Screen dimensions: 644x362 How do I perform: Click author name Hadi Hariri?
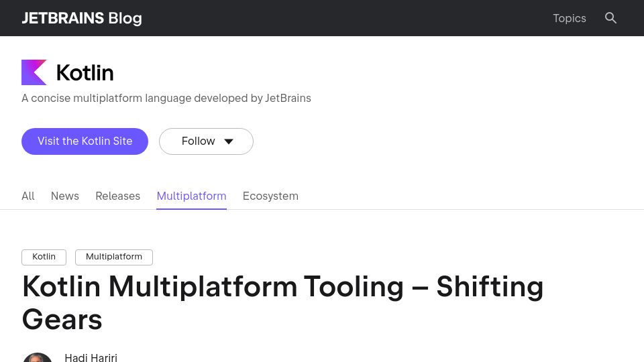(91, 357)
